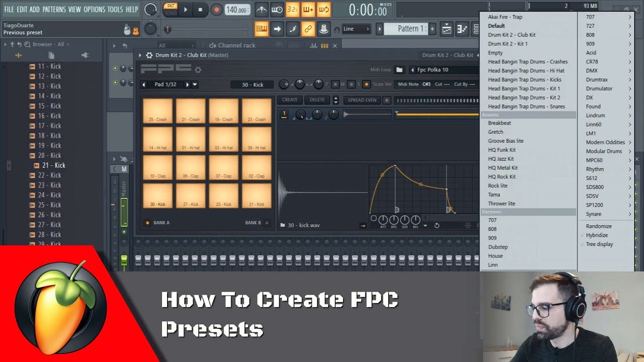
Task: Select Dubstep preset in Electronic section
Action: tap(498, 247)
